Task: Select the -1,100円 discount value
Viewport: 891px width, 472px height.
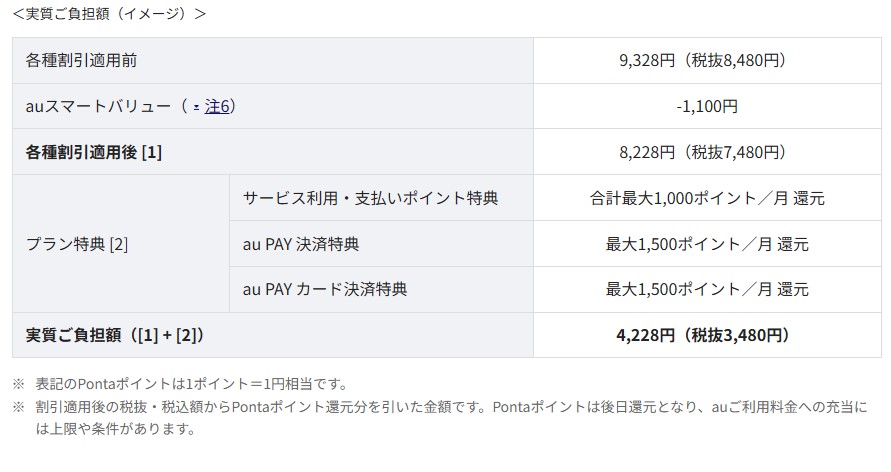Action: (x=707, y=106)
